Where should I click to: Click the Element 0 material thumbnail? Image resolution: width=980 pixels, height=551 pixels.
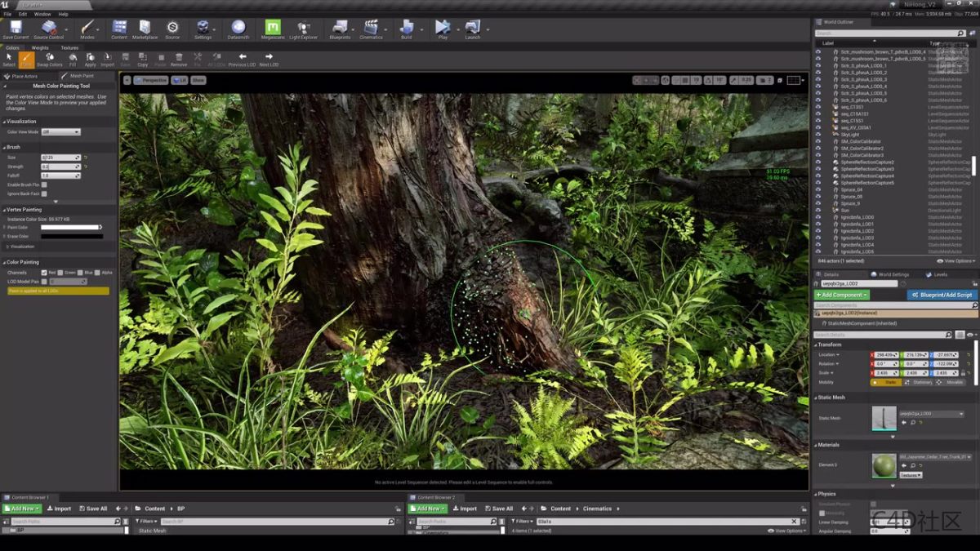pyautogui.click(x=884, y=465)
